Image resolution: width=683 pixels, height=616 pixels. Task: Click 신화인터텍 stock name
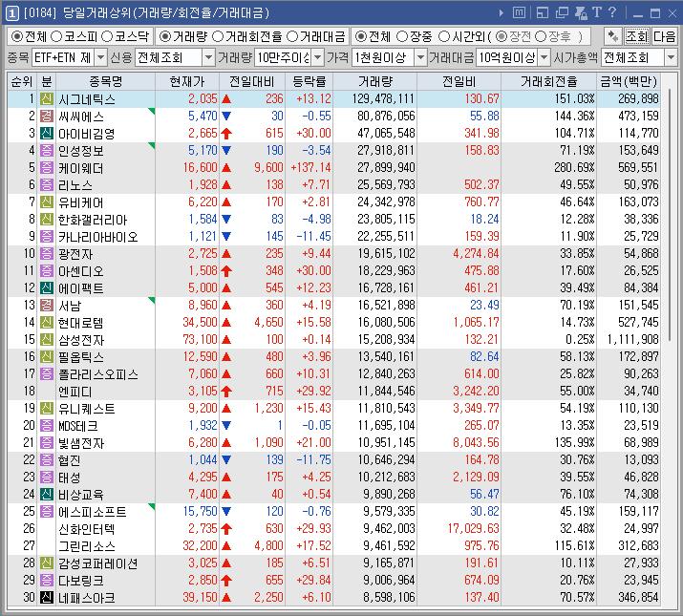click(x=87, y=529)
